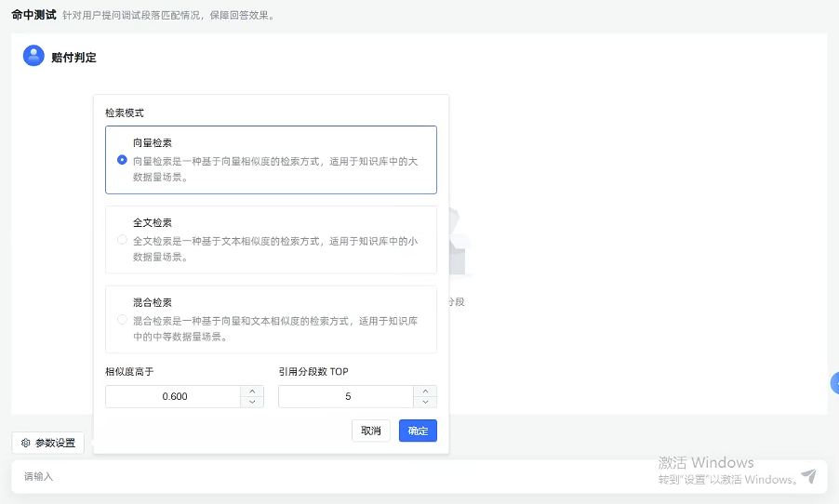The height and width of the screenshot is (504, 839).
Task: Increase 相似度高于 value with up arrow
Action: (252, 391)
